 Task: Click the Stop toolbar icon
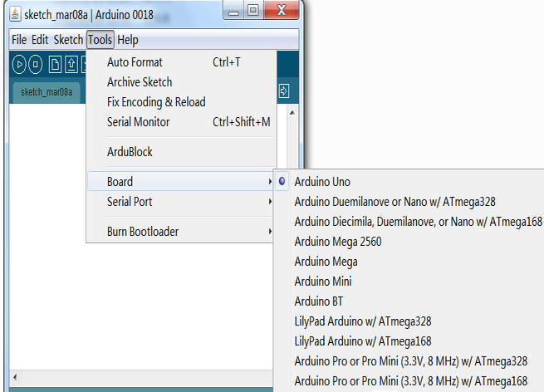(36, 65)
